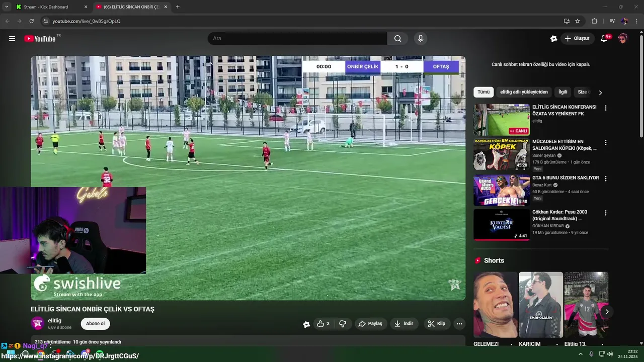Open the Elitlig 13. short
Viewport: 644px width, 362px height.
pos(586,305)
